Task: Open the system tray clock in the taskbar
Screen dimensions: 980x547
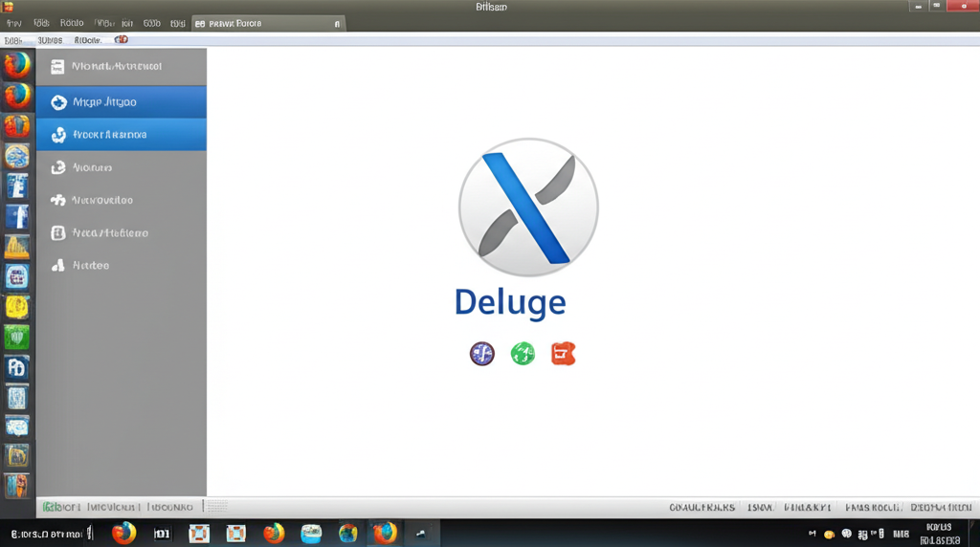Action: pyautogui.click(x=939, y=533)
